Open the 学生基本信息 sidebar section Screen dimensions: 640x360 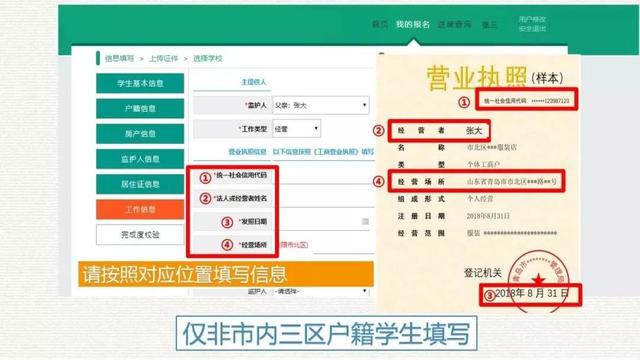coord(140,83)
